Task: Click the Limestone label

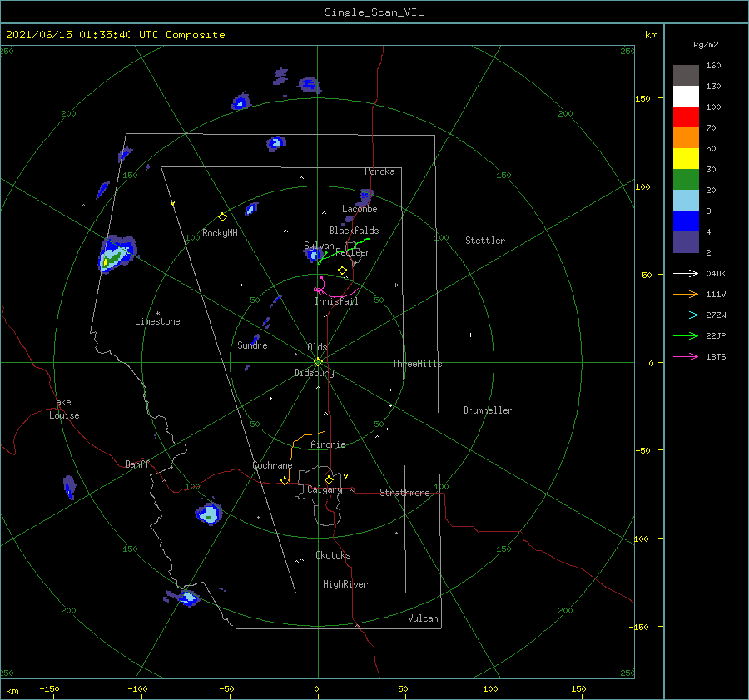Action: [157, 321]
